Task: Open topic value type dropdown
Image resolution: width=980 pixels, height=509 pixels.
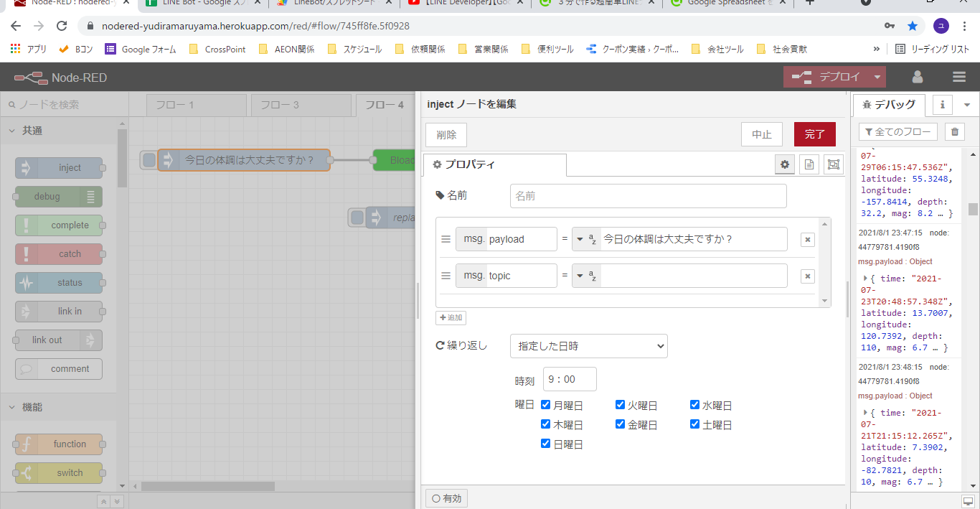Action: point(587,276)
